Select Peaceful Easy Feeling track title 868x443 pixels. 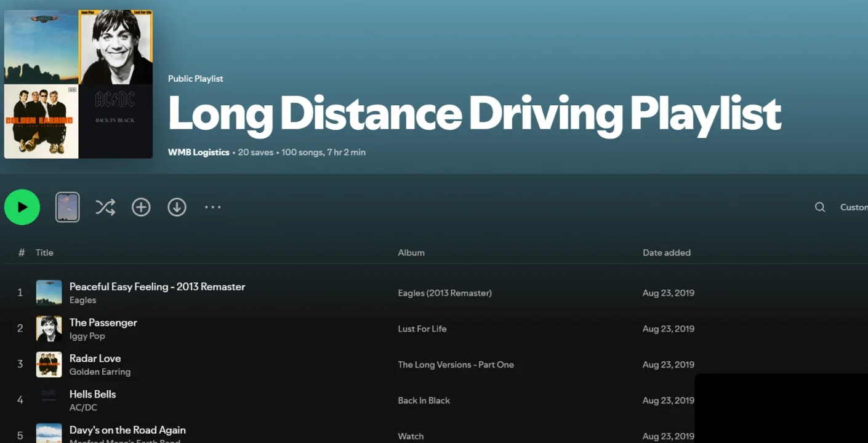point(157,287)
